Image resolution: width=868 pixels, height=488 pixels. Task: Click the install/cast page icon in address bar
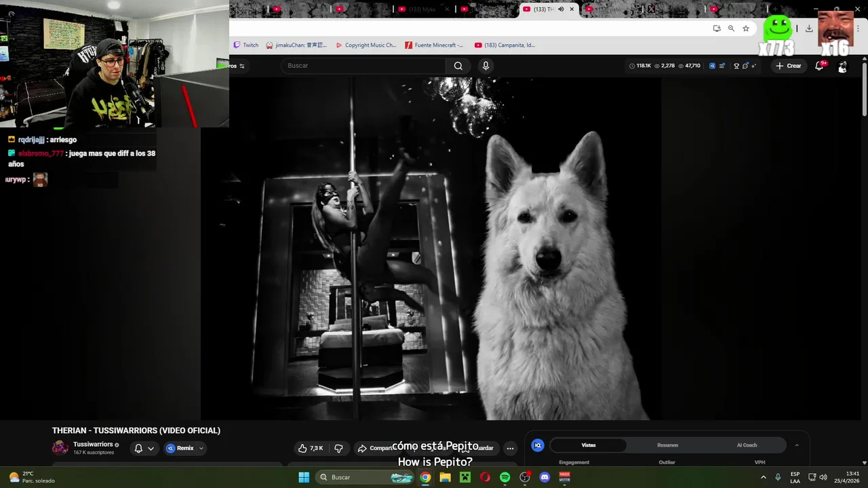(717, 28)
